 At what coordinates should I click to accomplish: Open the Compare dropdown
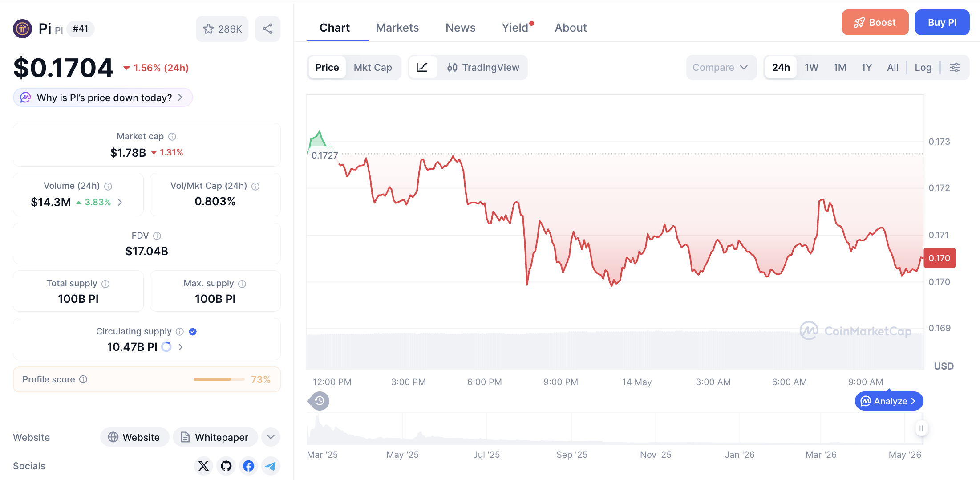click(x=721, y=67)
